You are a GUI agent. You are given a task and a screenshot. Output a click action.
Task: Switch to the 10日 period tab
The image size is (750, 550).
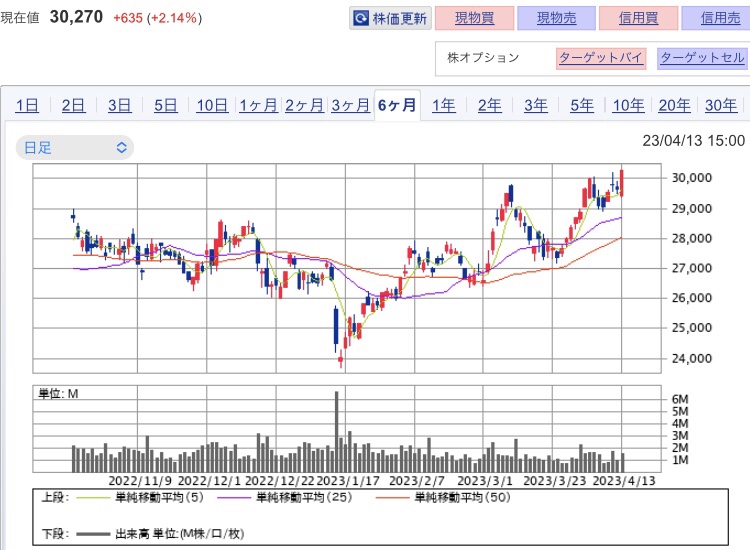pyautogui.click(x=212, y=105)
